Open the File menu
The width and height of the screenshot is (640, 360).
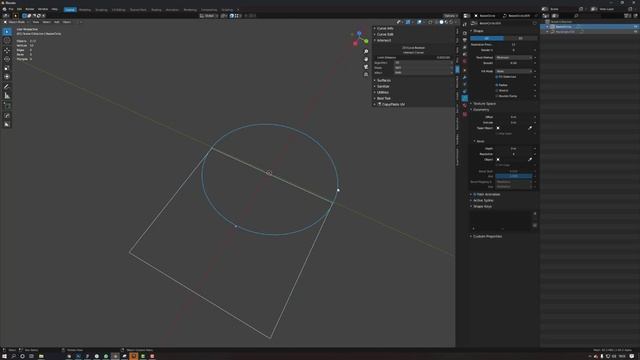coord(11,9)
